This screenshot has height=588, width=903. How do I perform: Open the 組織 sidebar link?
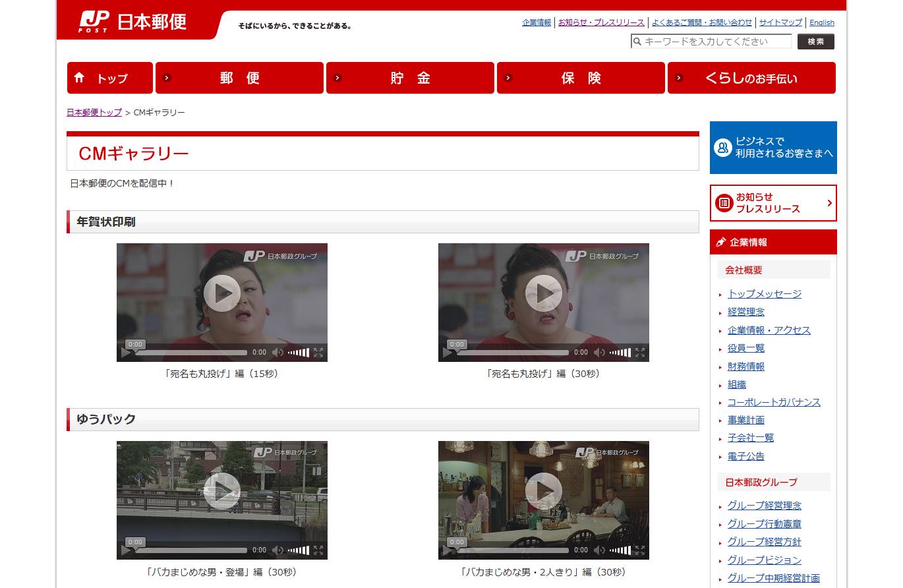point(737,384)
